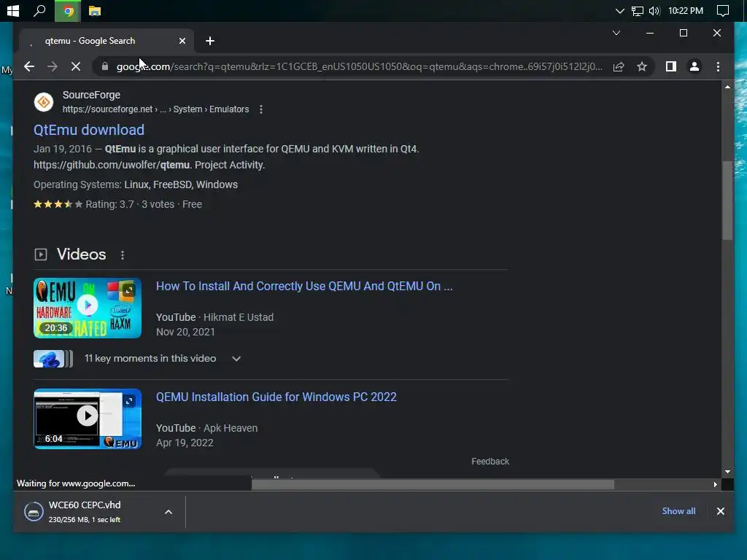View site information via the lock icon
The height and width of the screenshot is (560, 747).
pyautogui.click(x=105, y=66)
